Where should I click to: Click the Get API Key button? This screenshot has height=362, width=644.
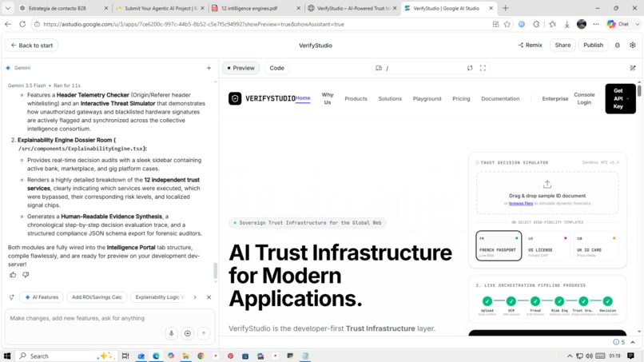click(x=620, y=98)
